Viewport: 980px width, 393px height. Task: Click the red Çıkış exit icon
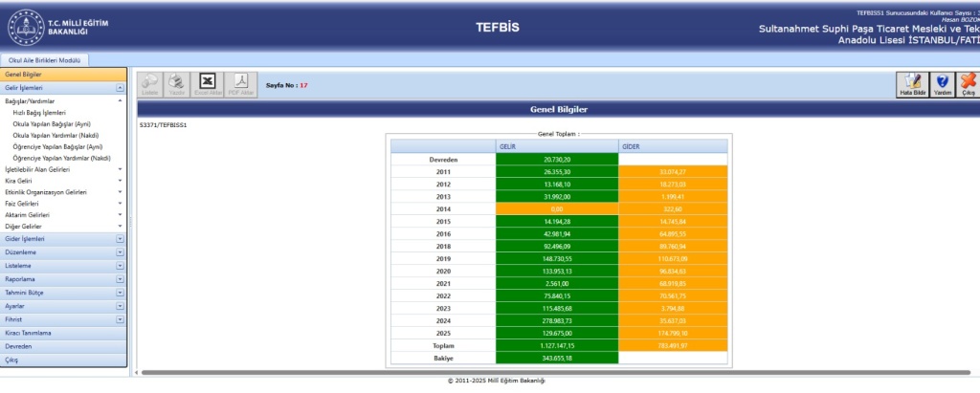[x=968, y=84]
